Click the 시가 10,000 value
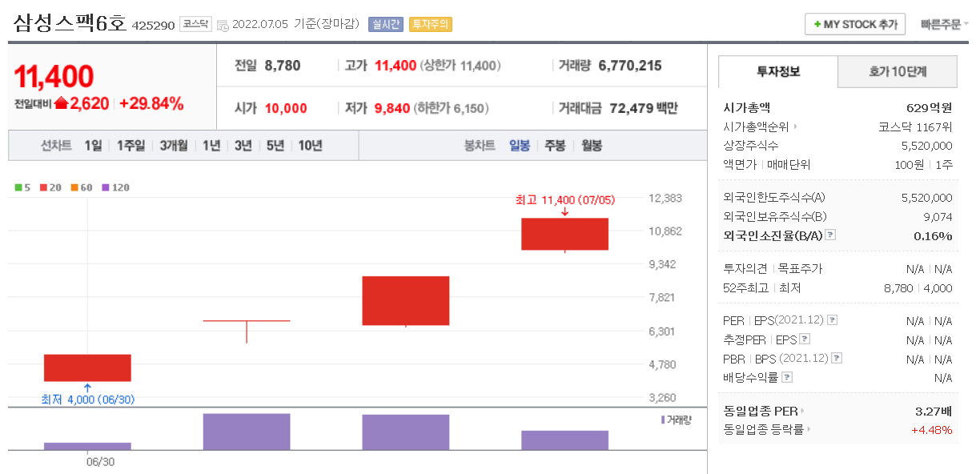Screen dimensions: 980x474 285,108
